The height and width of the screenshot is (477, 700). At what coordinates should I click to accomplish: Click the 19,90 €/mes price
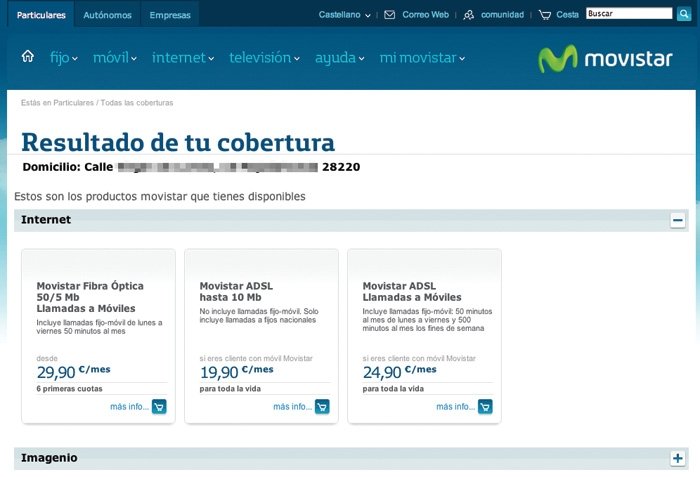tap(237, 371)
